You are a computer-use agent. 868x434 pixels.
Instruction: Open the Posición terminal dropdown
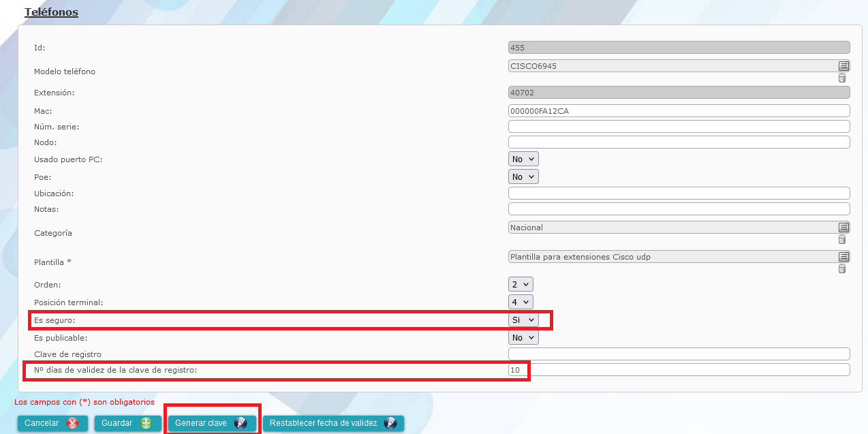(521, 302)
